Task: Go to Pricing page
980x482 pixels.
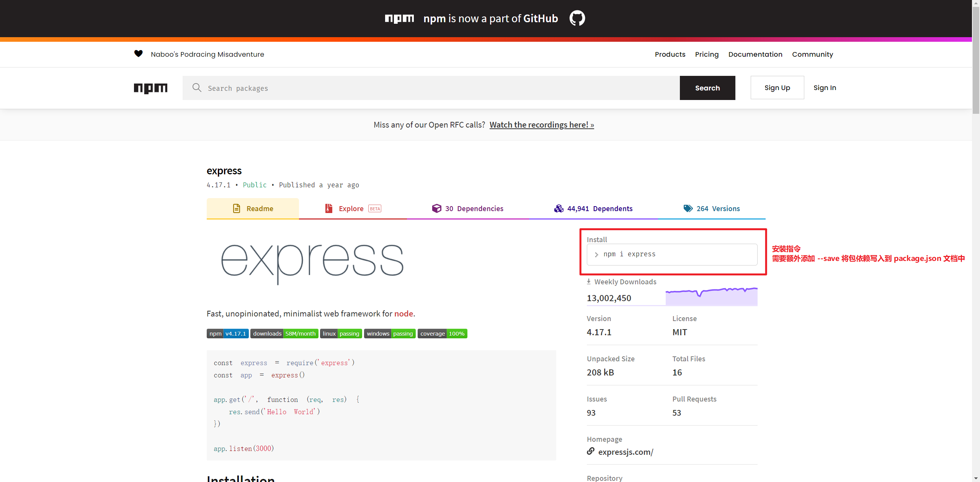Action: click(707, 54)
